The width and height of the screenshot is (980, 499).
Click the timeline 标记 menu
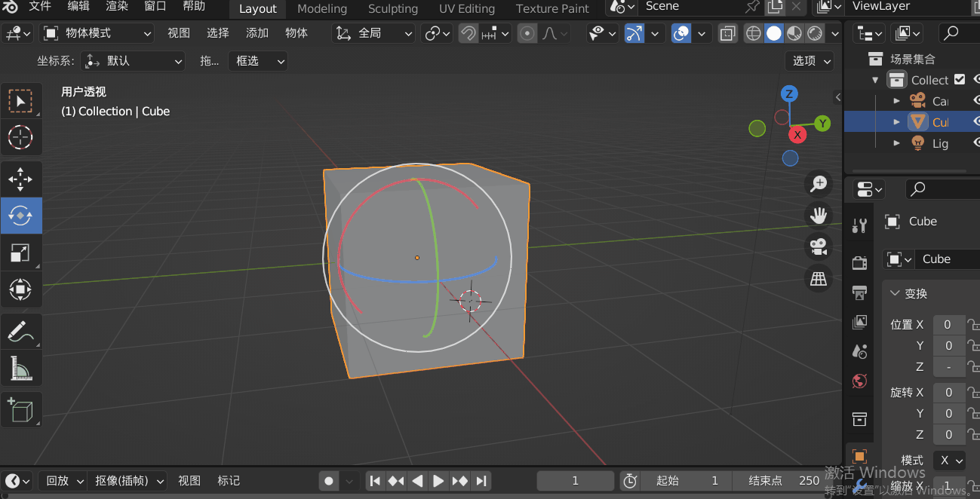(229, 480)
